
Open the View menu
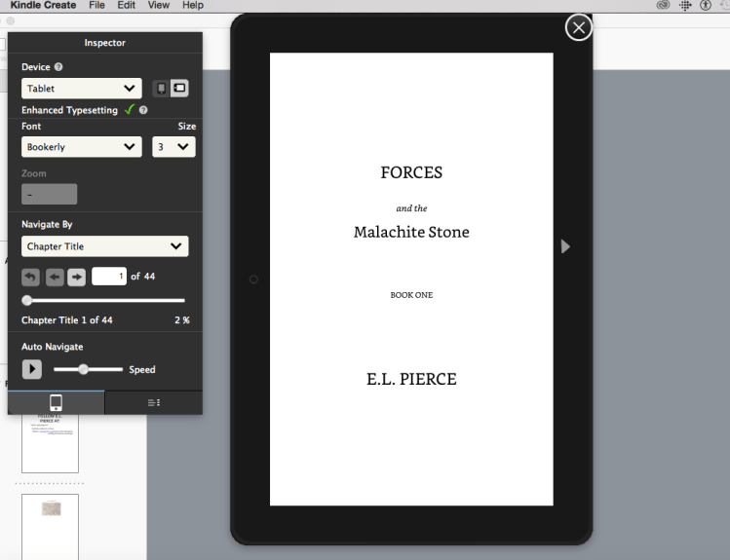(x=158, y=6)
